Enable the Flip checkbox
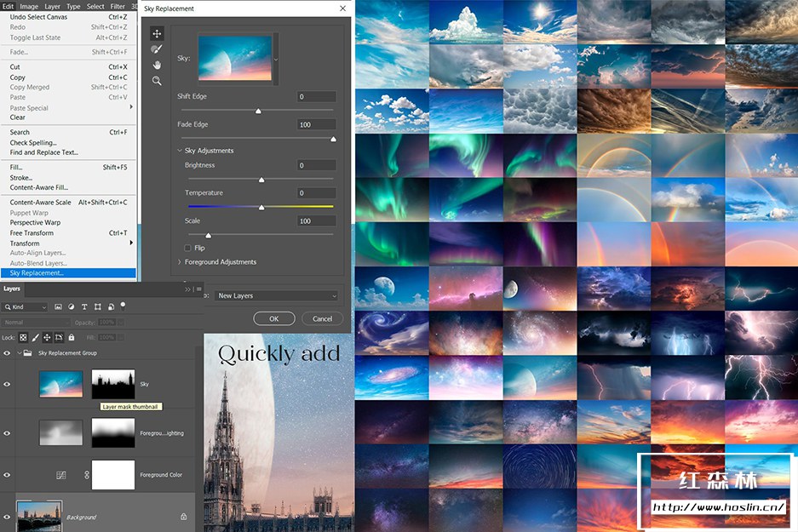Image resolution: width=798 pixels, height=532 pixels. [x=188, y=248]
